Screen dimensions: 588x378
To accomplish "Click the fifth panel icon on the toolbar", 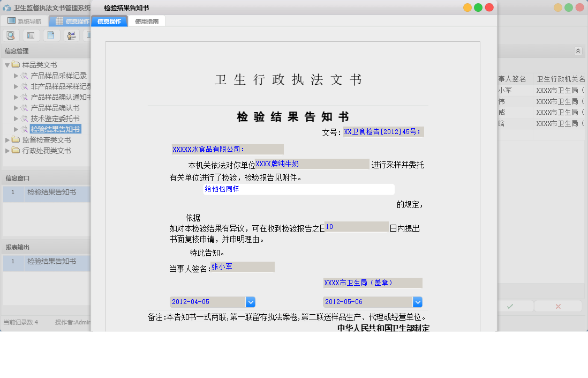I will 90,35.
